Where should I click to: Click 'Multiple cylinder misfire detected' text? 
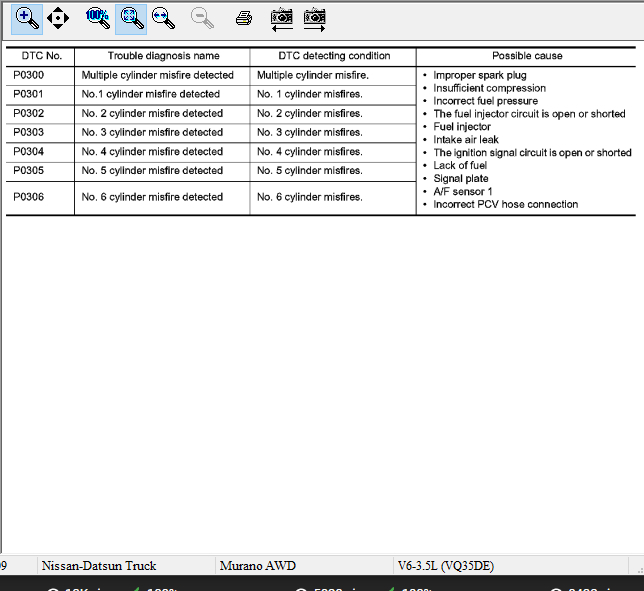click(x=157, y=75)
